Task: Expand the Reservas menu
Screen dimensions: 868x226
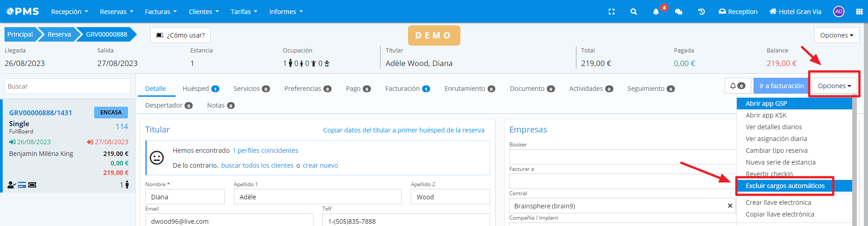Action: [x=116, y=12]
